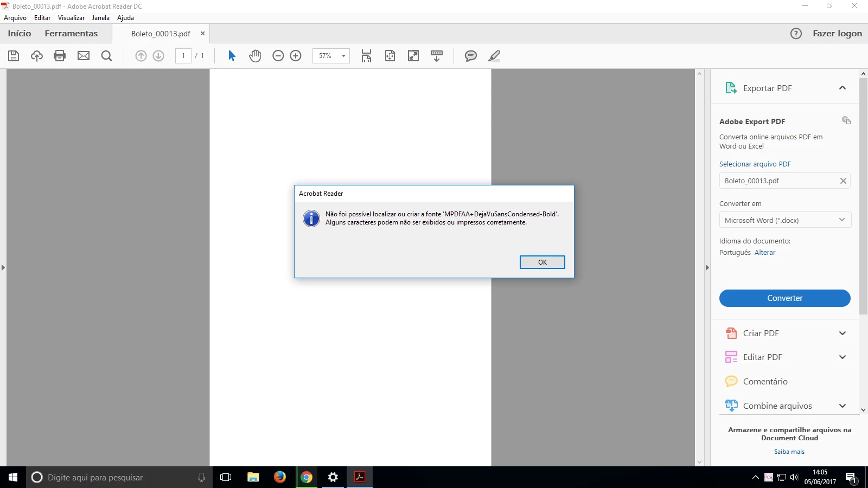Open the help question mark icon
Screen dimensions: 868x488
pyautogui.click(x=796, y=34)
